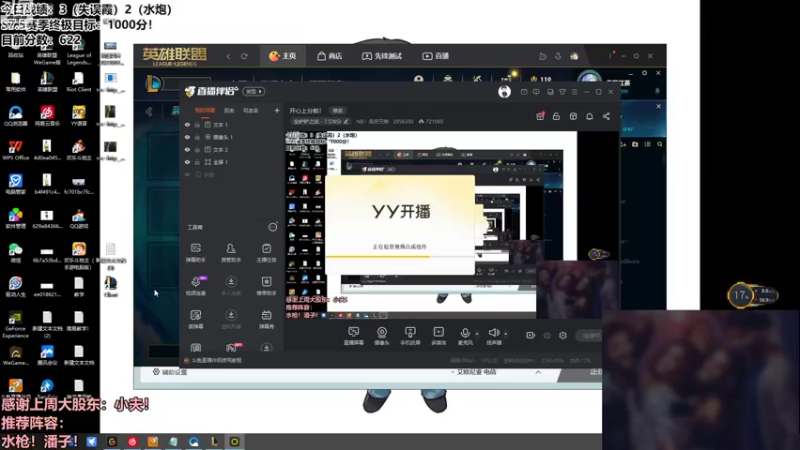Open the 主播任务 tool
The height and width of the screenshot is (450, 800).
(x=266, y=253)
